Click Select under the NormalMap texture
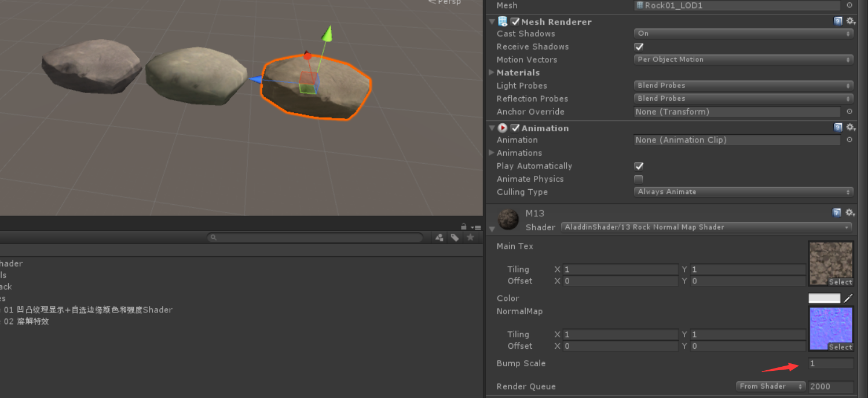Image resolution: width=868 pixels, height=398 pixels. 840,347
